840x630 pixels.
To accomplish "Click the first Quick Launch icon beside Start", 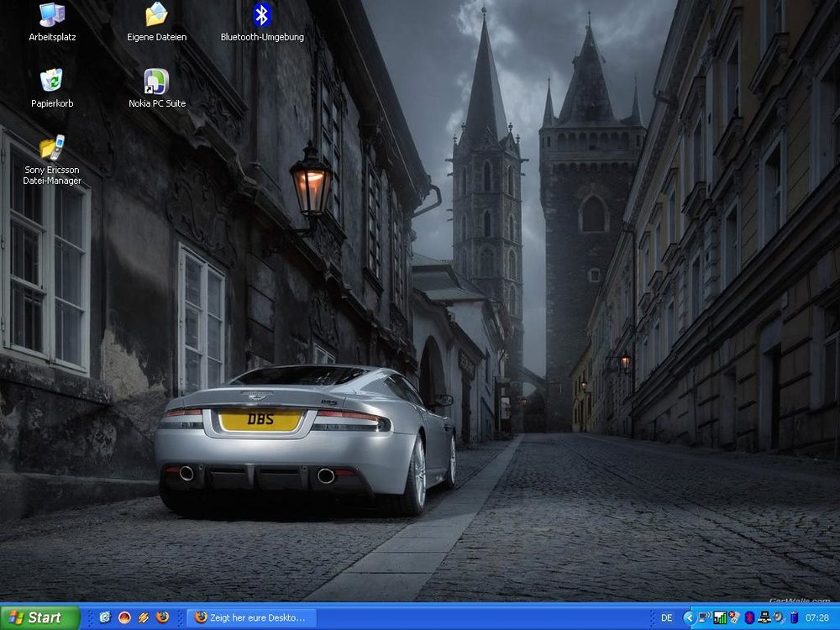I will pyautogui.click(x=105, y=617).
